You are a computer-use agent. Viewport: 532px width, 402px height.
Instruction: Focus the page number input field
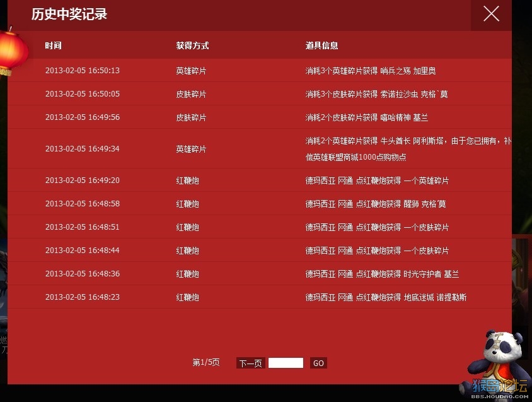pos(286,363)
